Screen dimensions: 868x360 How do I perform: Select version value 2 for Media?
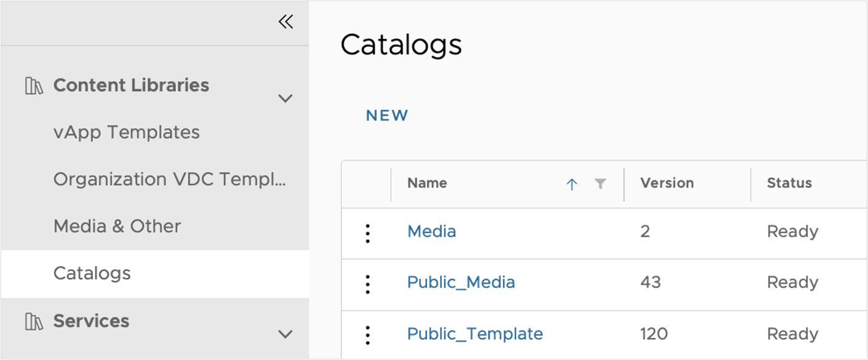pyautogui.click(x=645, y=232)
